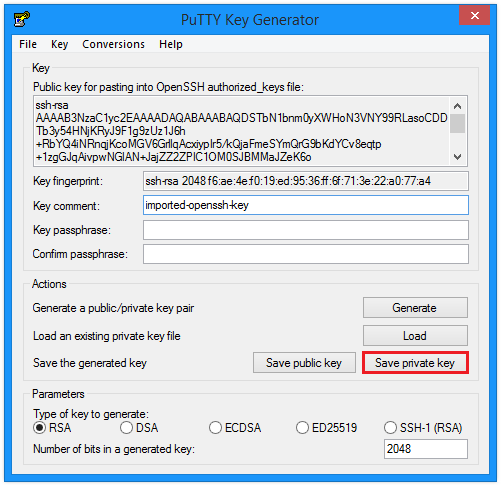
Task: Select ECDSA key type
Action: [215, 428]
